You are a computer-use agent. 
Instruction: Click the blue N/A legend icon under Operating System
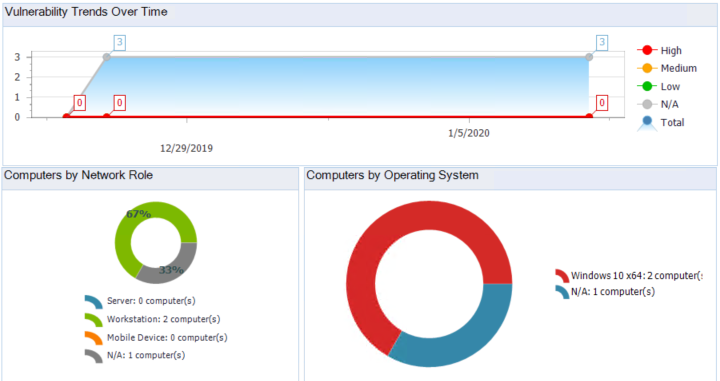pos(562,292)
